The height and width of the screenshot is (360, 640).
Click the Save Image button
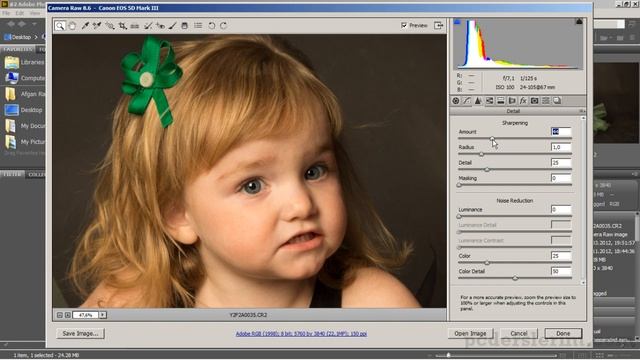pos(80,333)
